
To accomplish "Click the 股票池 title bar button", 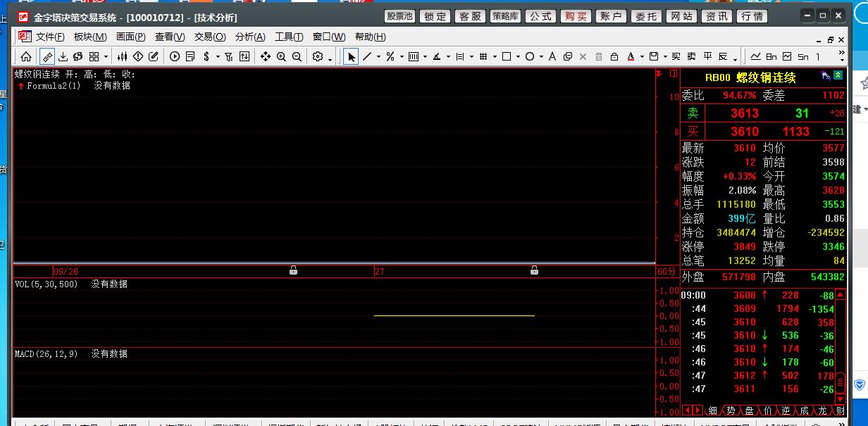I will coord(400,16).
